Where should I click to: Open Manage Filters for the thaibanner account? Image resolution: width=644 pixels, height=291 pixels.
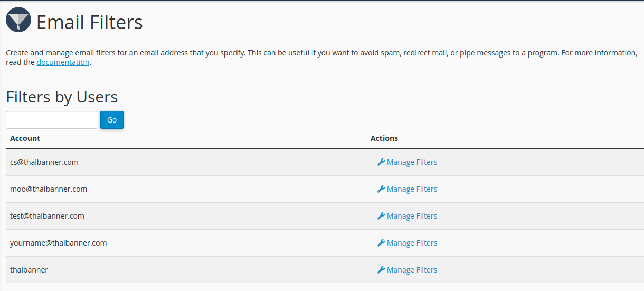click(x=412, y=270)
